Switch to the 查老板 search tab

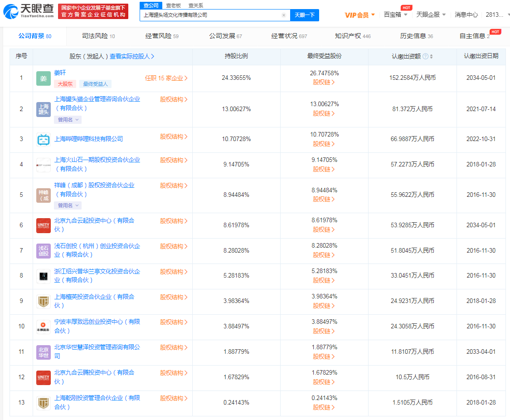pos(173,5)
